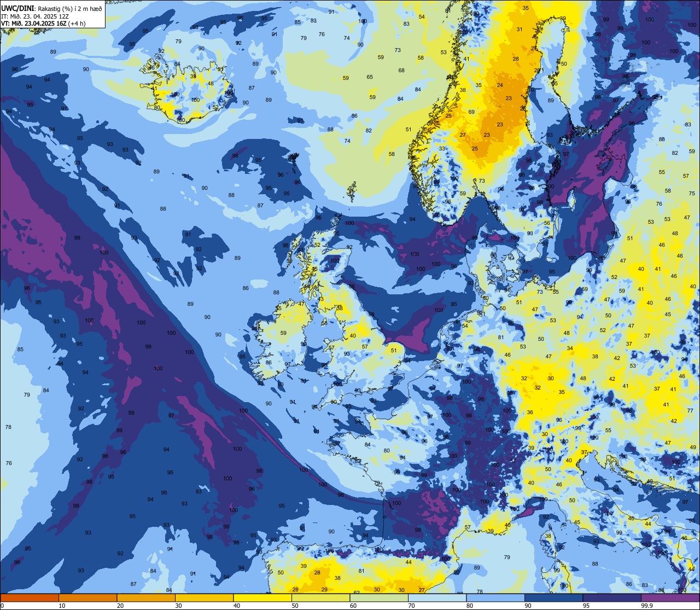Viewport: 700px width, 610px height.
Task: Click the 20–30% amber legend swatch
Action: click(x=146, y=597)
